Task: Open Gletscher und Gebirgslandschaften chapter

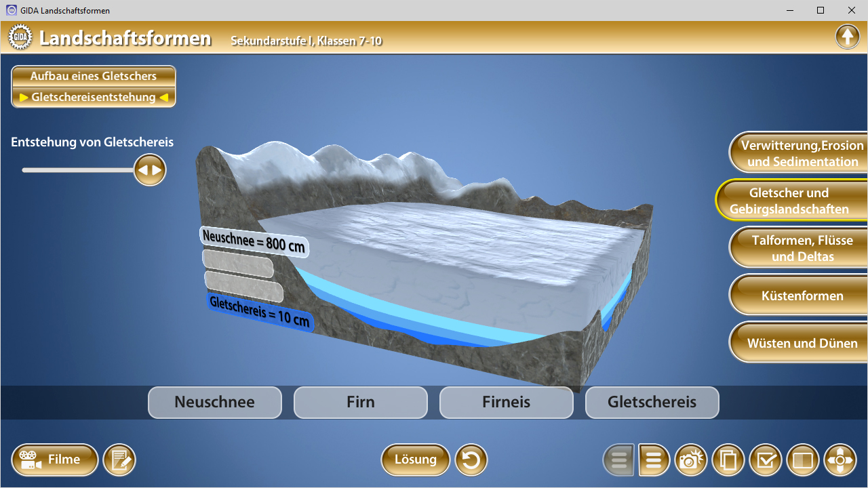Action: pyautogui.click(x=792, y=201)
